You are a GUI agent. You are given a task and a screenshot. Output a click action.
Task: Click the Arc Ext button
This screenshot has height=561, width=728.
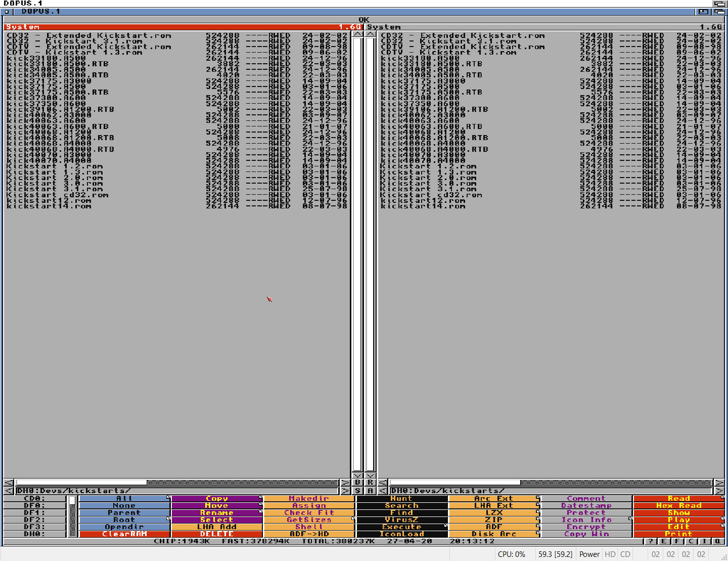[x=494, y=498]
